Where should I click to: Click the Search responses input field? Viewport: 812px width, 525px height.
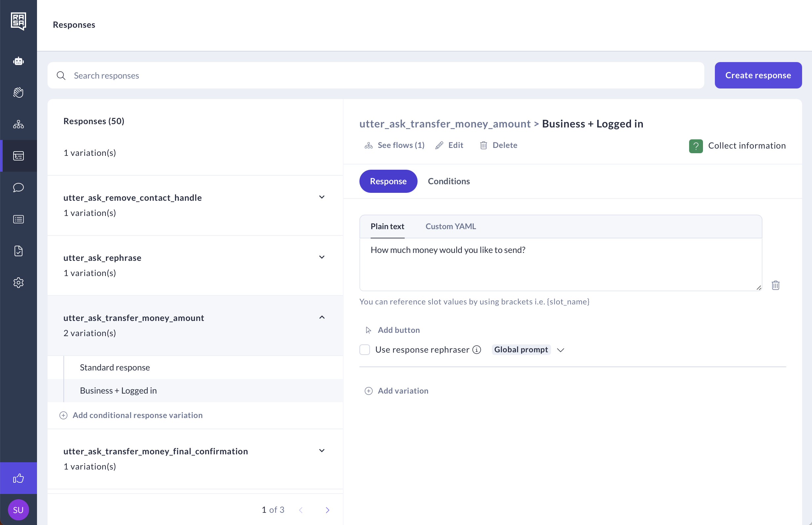click(375, 75)
